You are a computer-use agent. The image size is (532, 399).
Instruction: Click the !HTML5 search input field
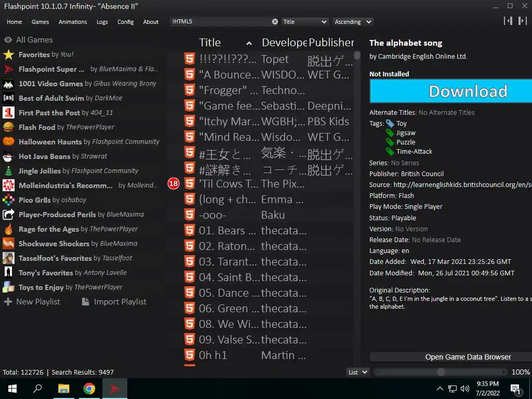(x=220, y=22)
